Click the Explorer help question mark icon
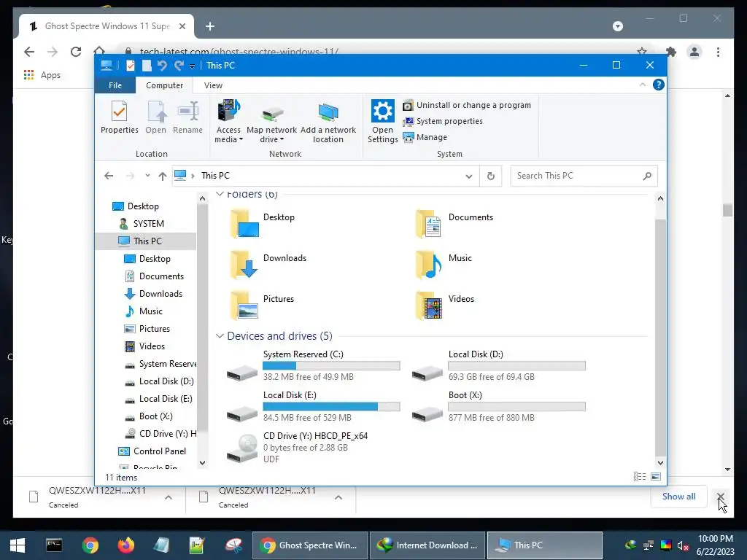747x560 pixels. 659,85
